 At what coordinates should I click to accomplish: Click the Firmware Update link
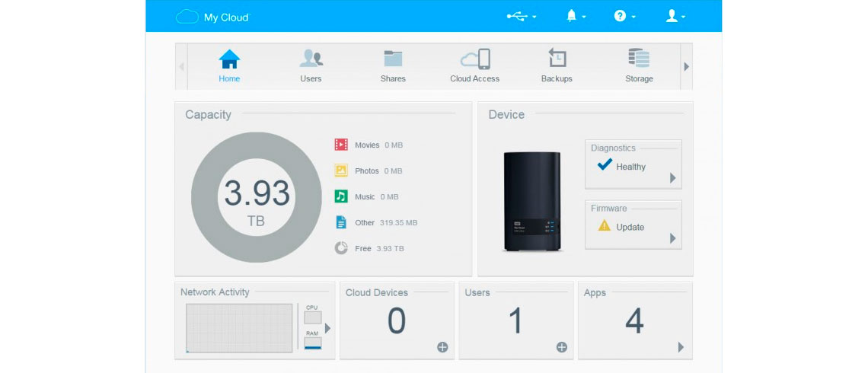point(630,227)
